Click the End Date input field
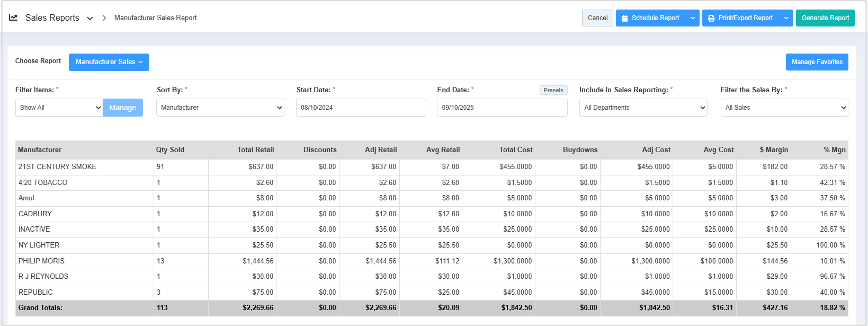This screenshot has width=868, height=326. [x=502, y=108]
